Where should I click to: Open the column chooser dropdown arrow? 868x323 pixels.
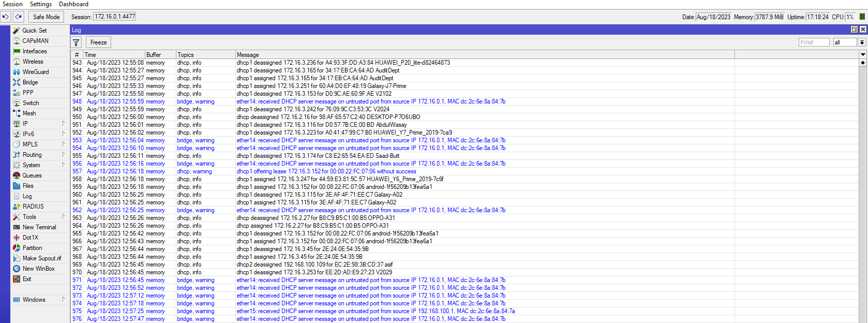[863, 54]
